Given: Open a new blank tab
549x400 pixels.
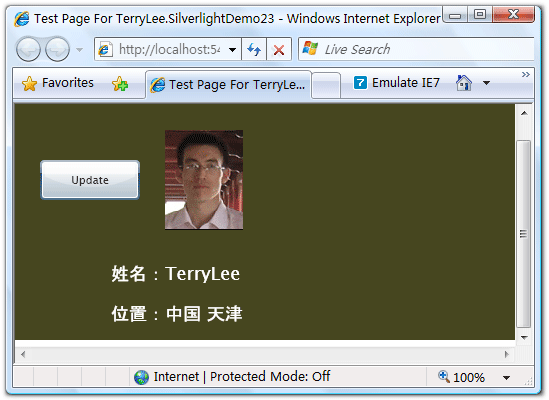Looking at the screenshot, I should (326, 85).
